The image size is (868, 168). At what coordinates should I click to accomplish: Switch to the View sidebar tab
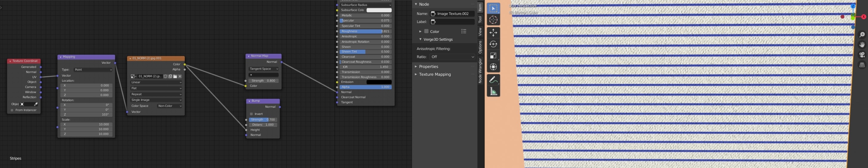coord(480,32)
